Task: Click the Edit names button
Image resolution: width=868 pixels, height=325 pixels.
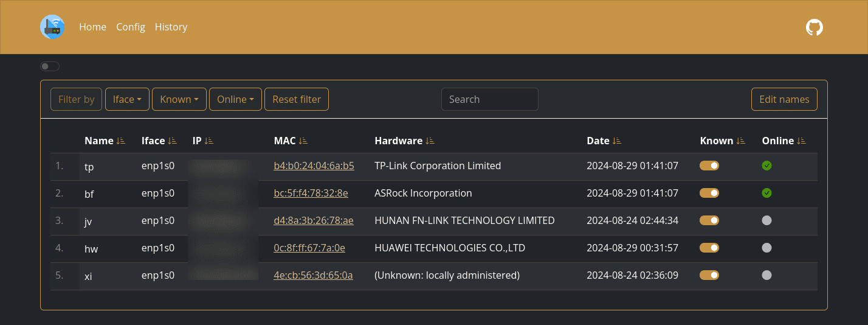Action: click(x=784, y=99)
